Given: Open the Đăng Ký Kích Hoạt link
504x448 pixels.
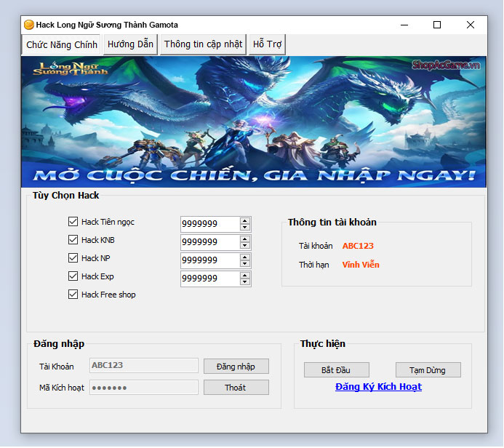Looking at the screenshot, I should tap(378, 387).
